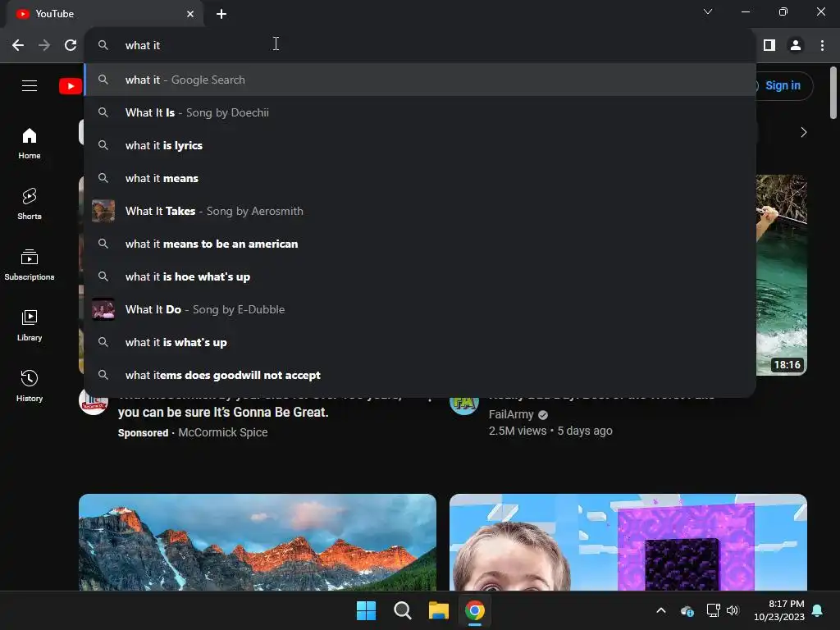Viewport: 840px width, 630px height.
Task: Open the Windows Start menu
Action: pyautogui.click(x=367, y=610)
